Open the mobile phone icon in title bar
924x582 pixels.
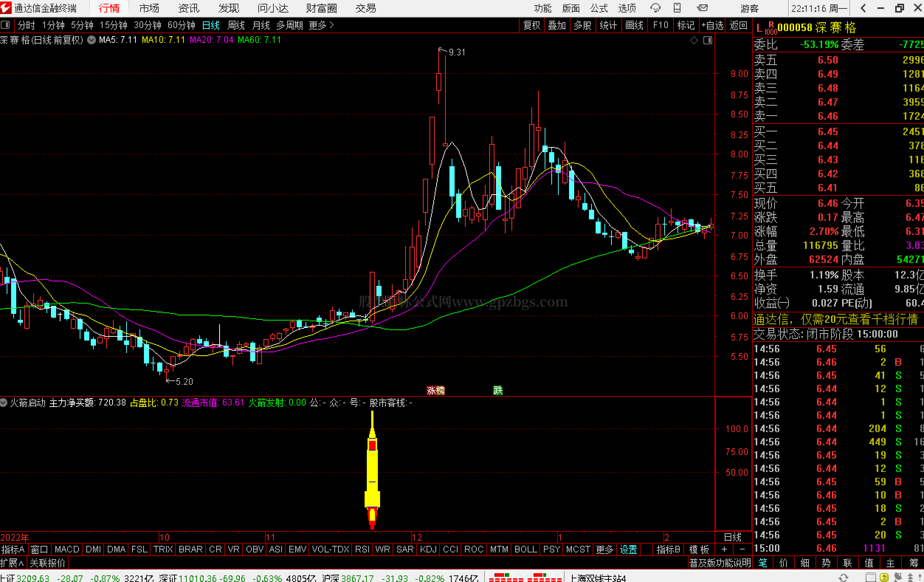[x=677, y=8]
